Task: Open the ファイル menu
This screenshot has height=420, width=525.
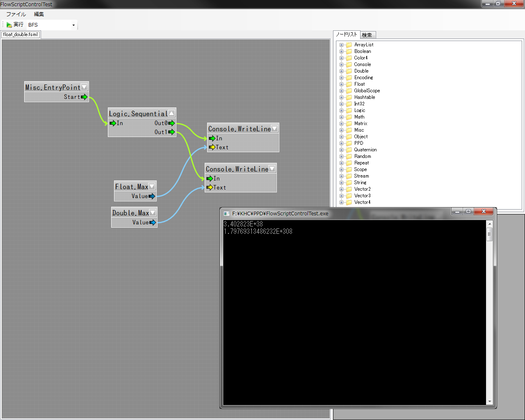Action: [16, 14]
